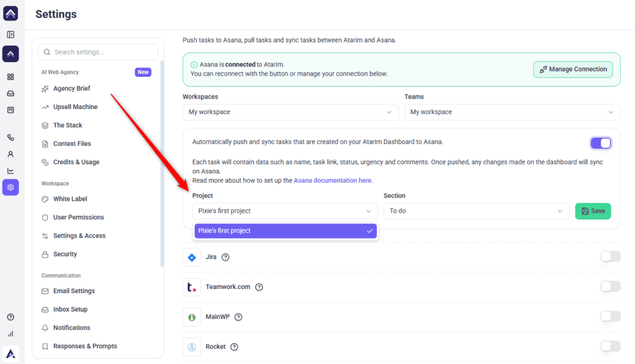The width and height of the screenshot is (635, 364).
Task: Click the Rocket logo icon
Action: (192, 347)
